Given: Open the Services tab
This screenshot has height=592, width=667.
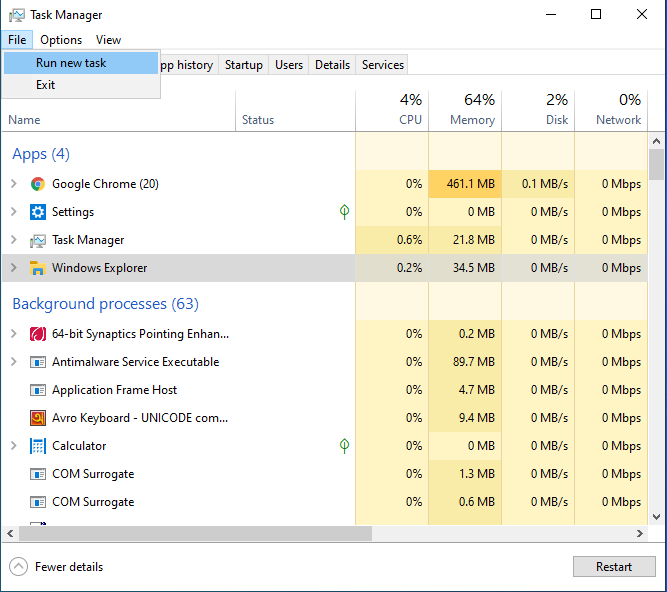Looking at the screenshot, I should pyautogui.click(x=383, y=65).
